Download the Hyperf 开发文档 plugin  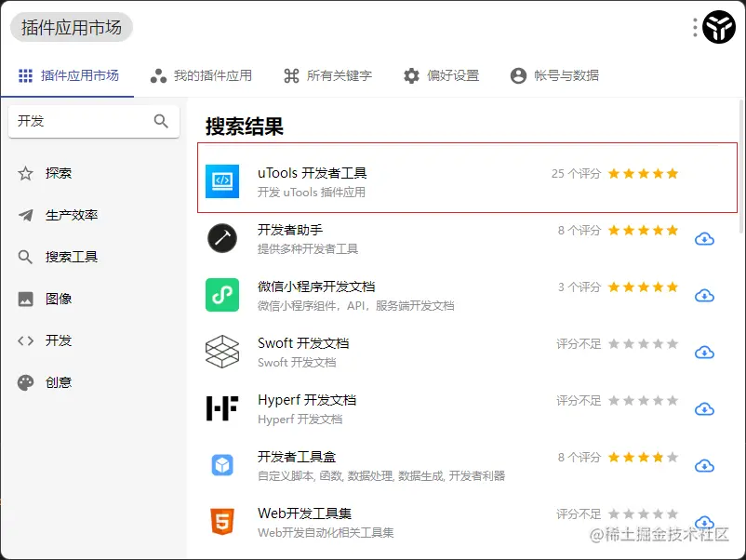point(705,409)
